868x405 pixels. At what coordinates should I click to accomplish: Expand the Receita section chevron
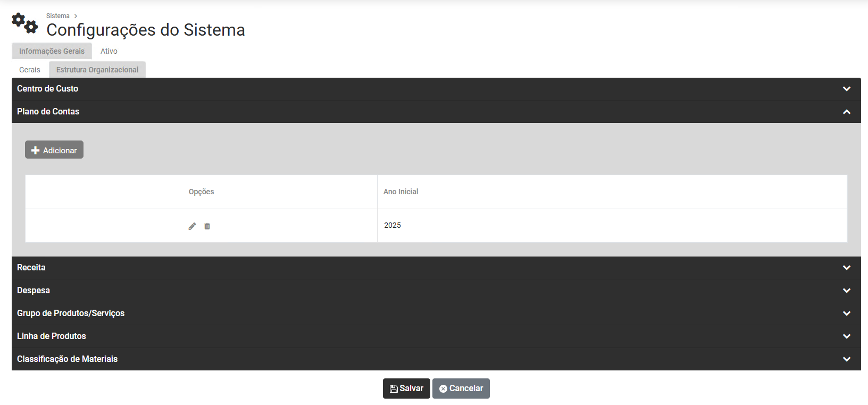[x=847, y=268]
